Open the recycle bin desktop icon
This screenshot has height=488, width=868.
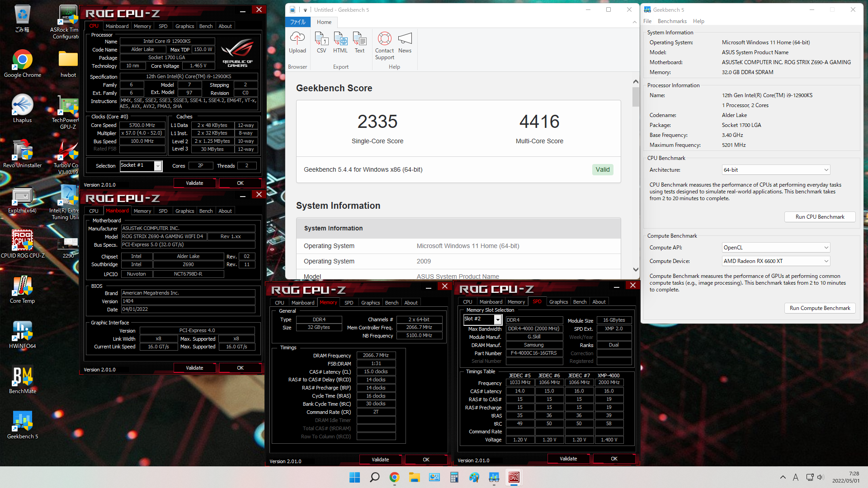coord(23,19)
